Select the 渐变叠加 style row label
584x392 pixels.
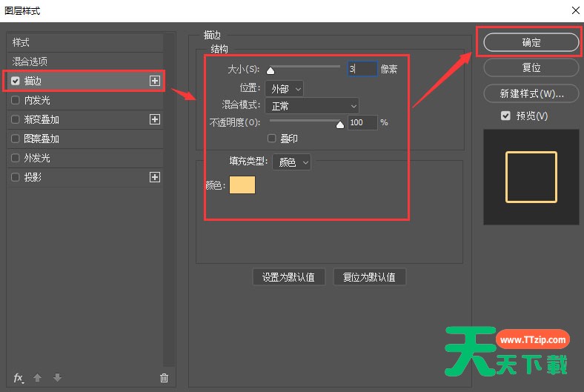(x=42, y=119)
